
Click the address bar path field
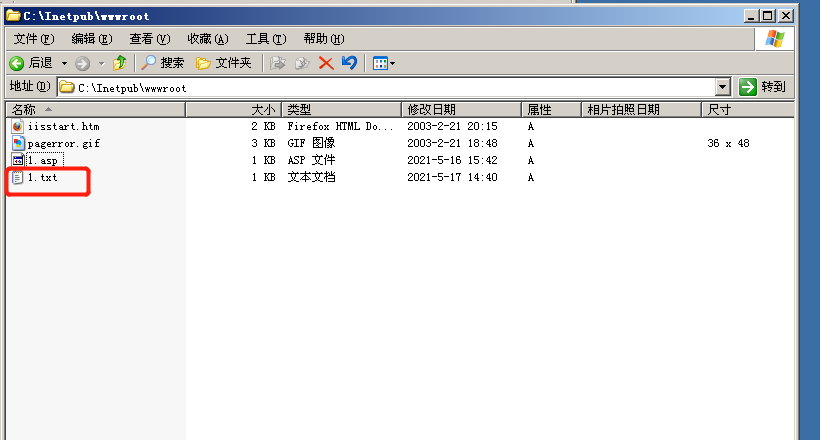tap(387, 87)
